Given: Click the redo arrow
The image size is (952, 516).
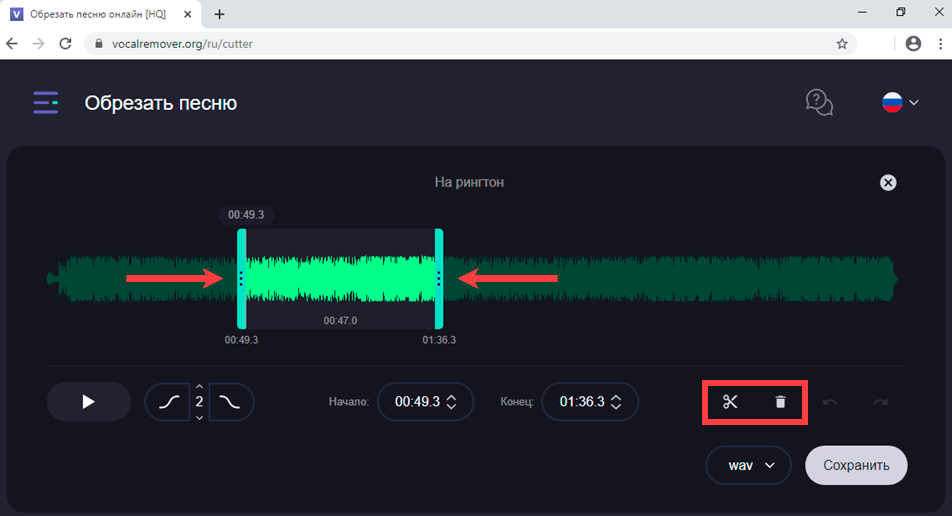Looking at the screenshot, I should point(880,402).
